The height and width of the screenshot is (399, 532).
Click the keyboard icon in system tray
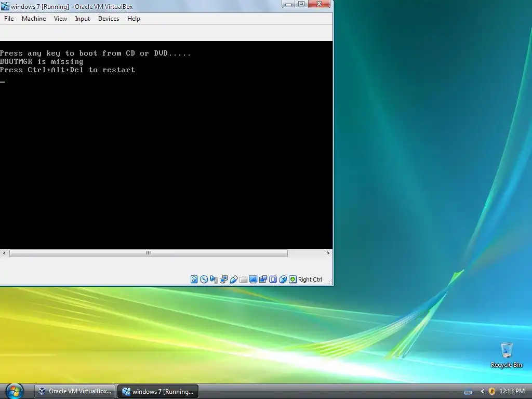(468, 392)
